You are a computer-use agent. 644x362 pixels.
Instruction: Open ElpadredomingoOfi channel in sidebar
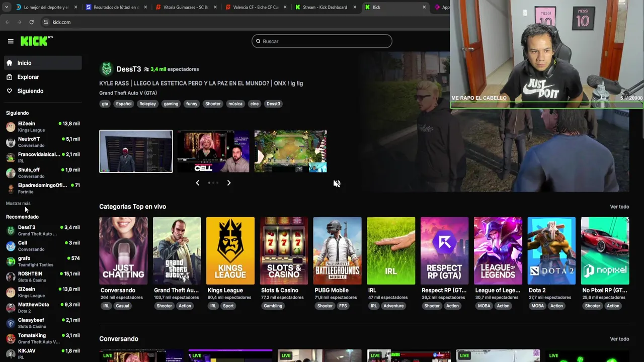pyautogui.click(x=43, y=189)
